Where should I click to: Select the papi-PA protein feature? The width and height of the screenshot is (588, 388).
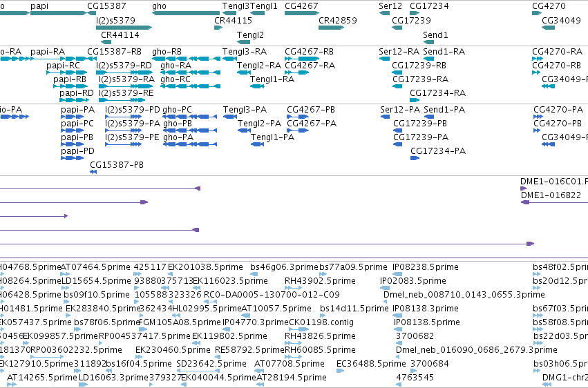pyautogui.click(x=72, y=117)
